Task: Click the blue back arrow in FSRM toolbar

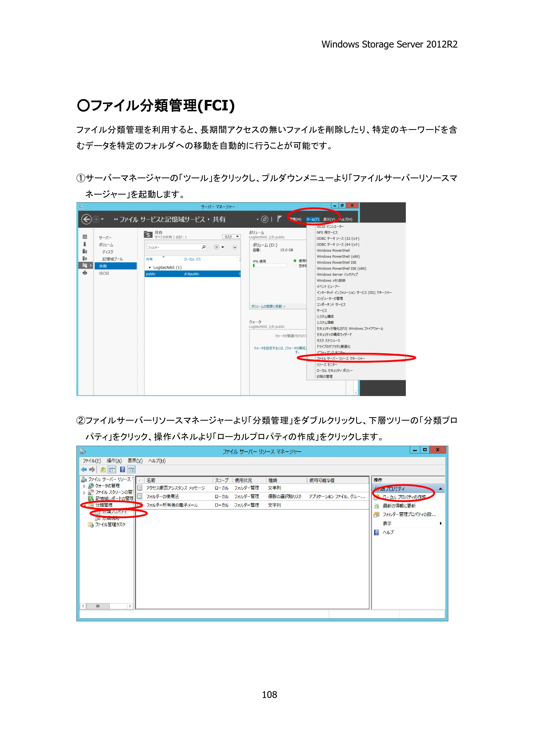Action: [x=84, y=470]
